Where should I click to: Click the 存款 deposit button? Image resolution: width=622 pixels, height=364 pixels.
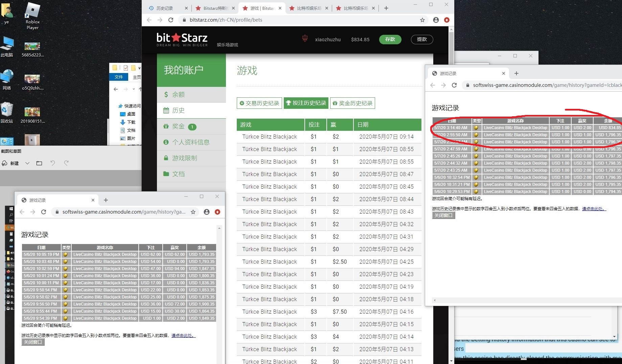390,39
